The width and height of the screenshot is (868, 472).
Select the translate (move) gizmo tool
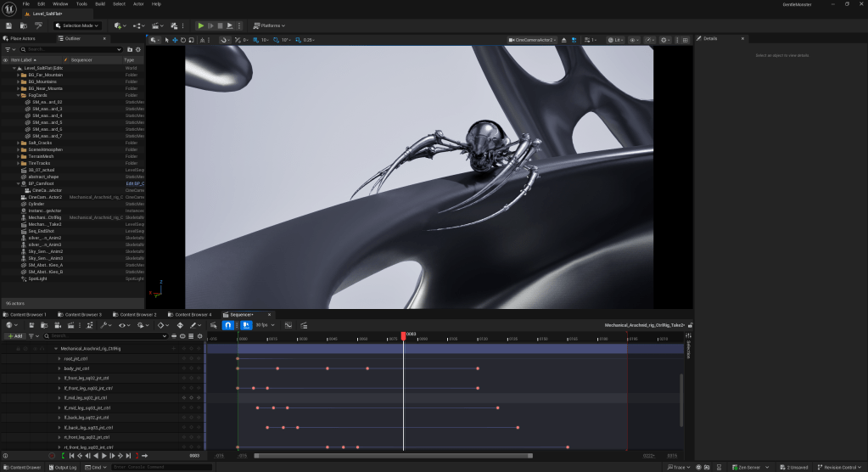[x=176, y=40]
